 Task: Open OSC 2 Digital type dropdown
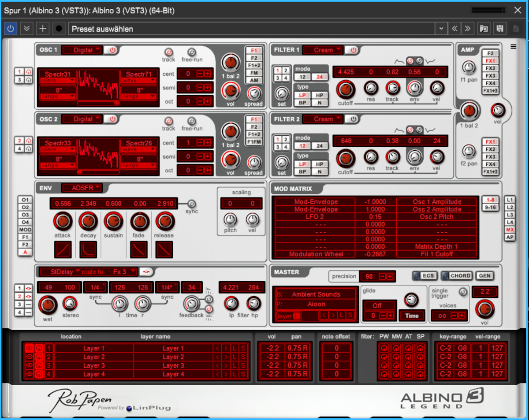point(82,119)
